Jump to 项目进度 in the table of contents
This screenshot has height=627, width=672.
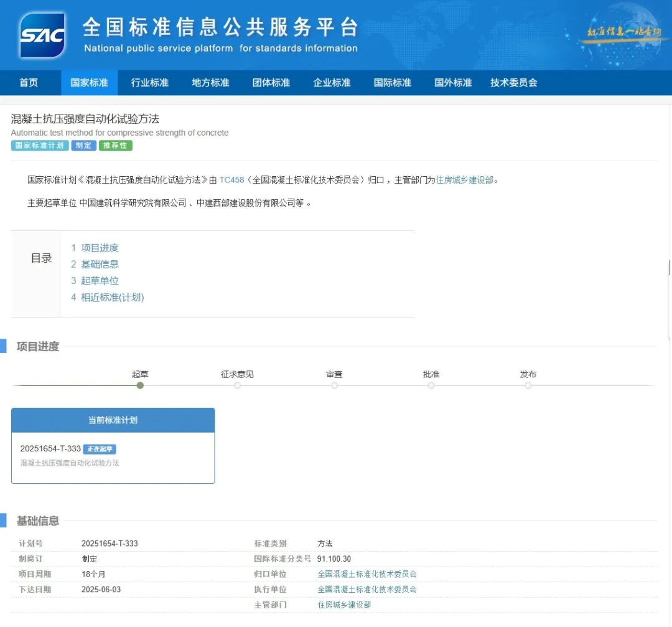100,248
